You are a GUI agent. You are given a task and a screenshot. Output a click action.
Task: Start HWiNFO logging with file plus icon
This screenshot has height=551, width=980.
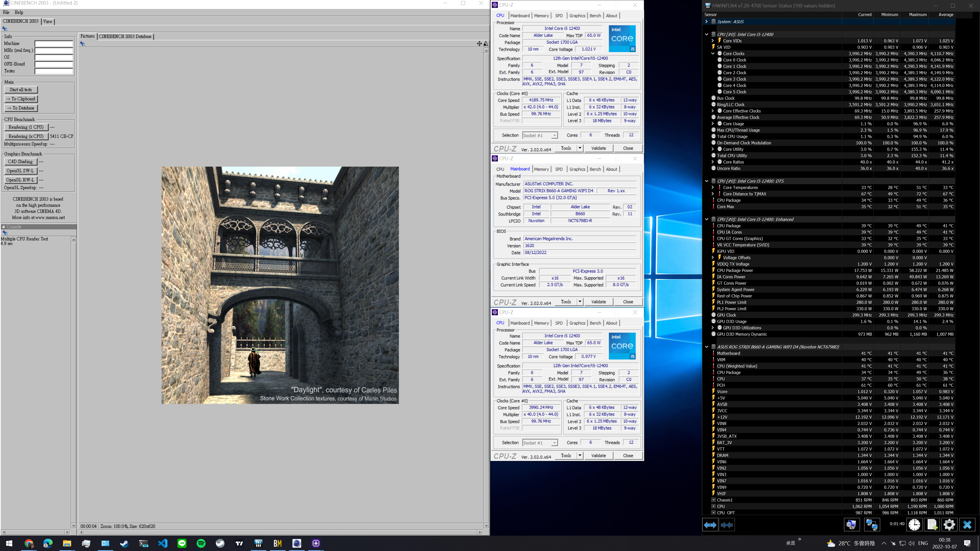pyautogui.click(x=932, y=525)
